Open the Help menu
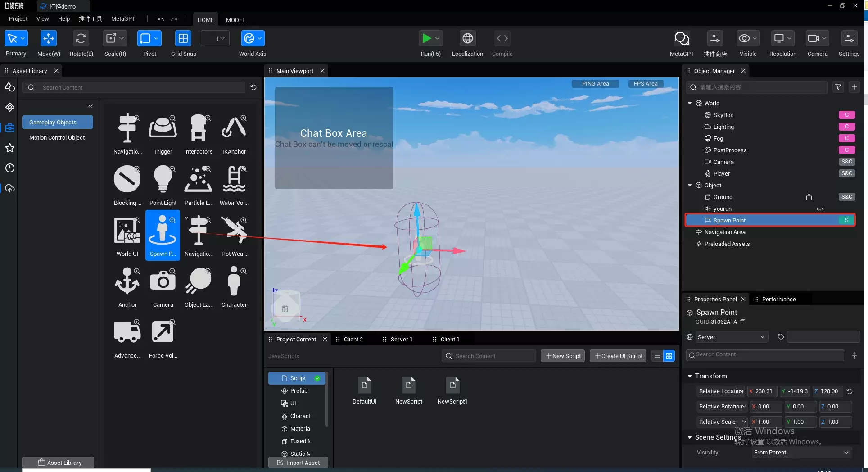 (64, 19)
